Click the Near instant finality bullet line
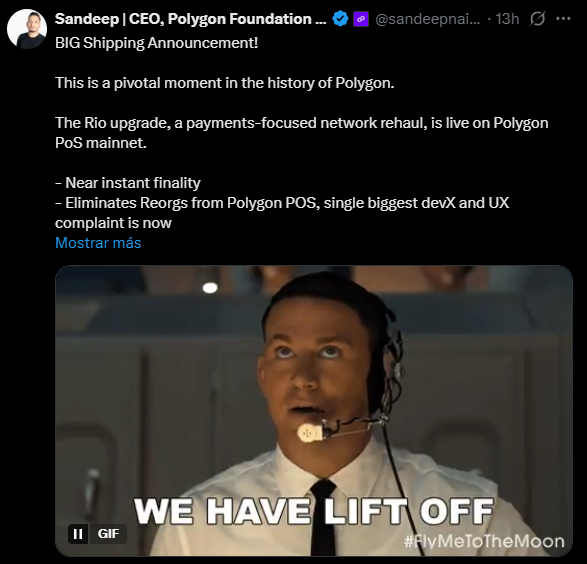The width and height of the screenshot is (587, 564). 128,183
